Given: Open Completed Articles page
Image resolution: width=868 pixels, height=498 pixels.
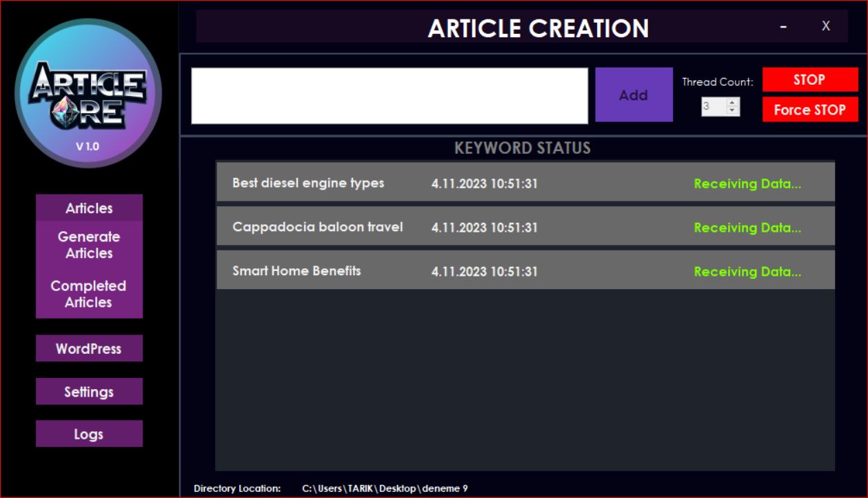Looking at the screenshot, I should (89, 294).
